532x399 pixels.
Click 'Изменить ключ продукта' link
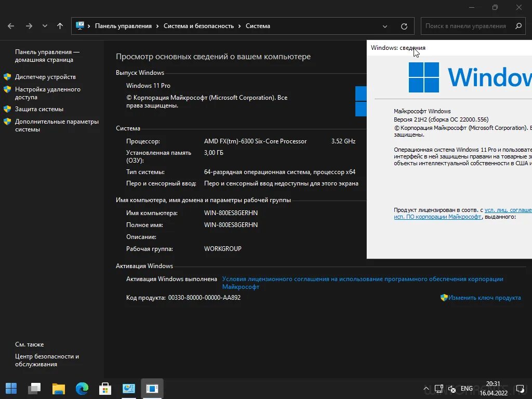point(485,298)
